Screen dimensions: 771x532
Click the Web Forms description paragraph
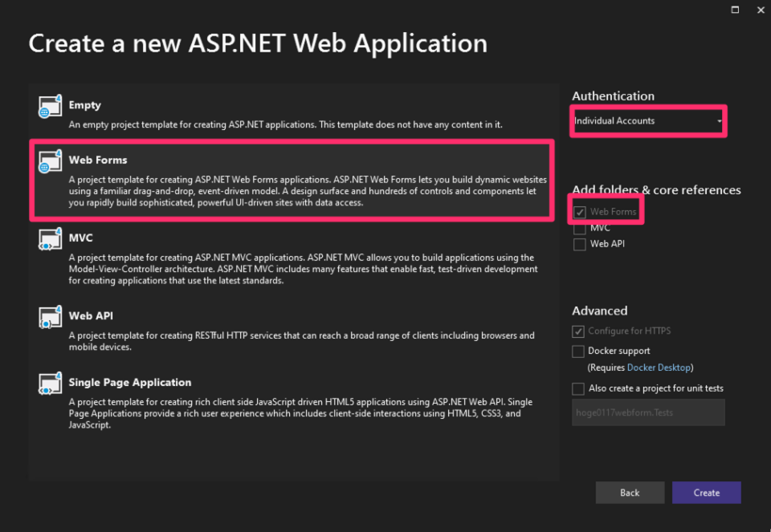point(308,191)
